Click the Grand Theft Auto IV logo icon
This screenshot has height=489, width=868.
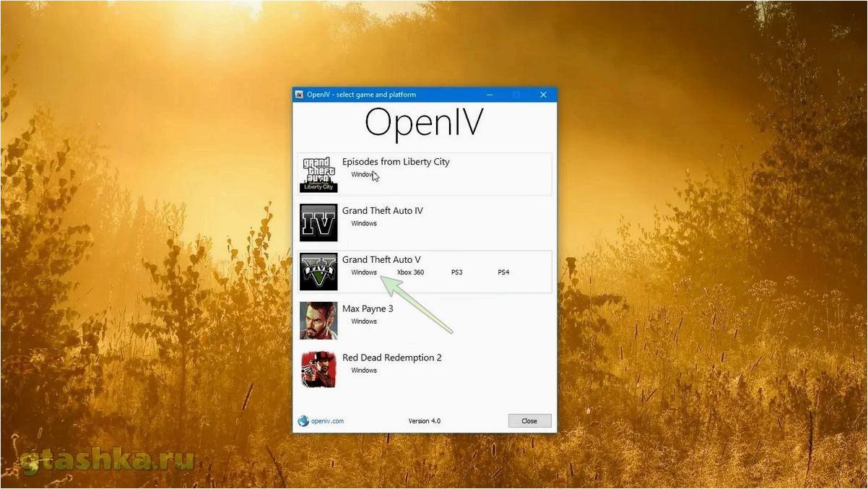click(x=318, y=223)
